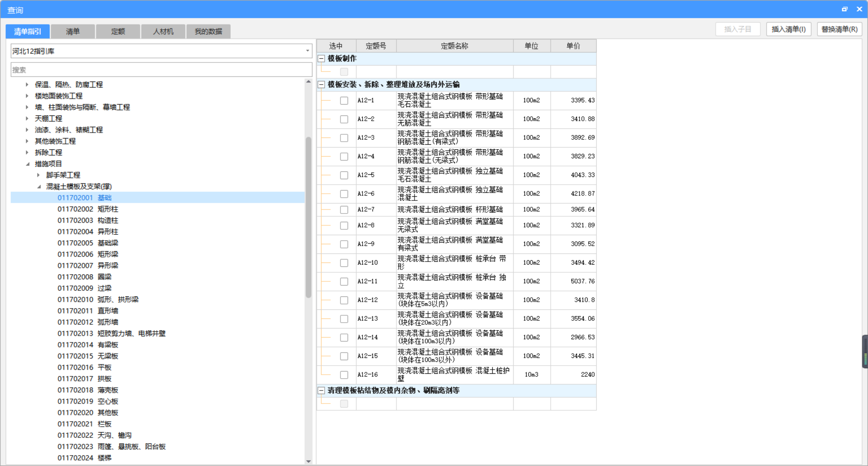Click the 定额名称 column header
Screen dimensions: 868x466
click(455, 46)
